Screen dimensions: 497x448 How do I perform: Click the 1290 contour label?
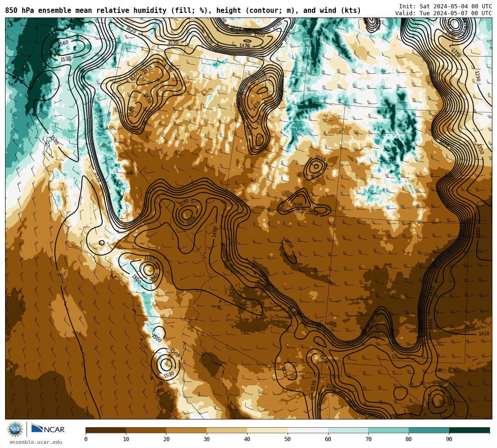478,76
